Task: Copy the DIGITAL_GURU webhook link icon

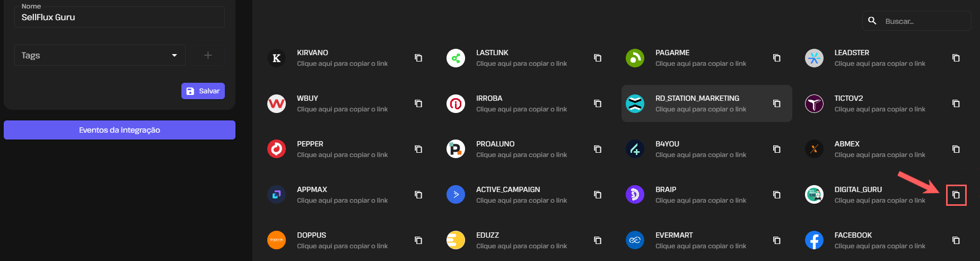Action: [x=956, y=195]
